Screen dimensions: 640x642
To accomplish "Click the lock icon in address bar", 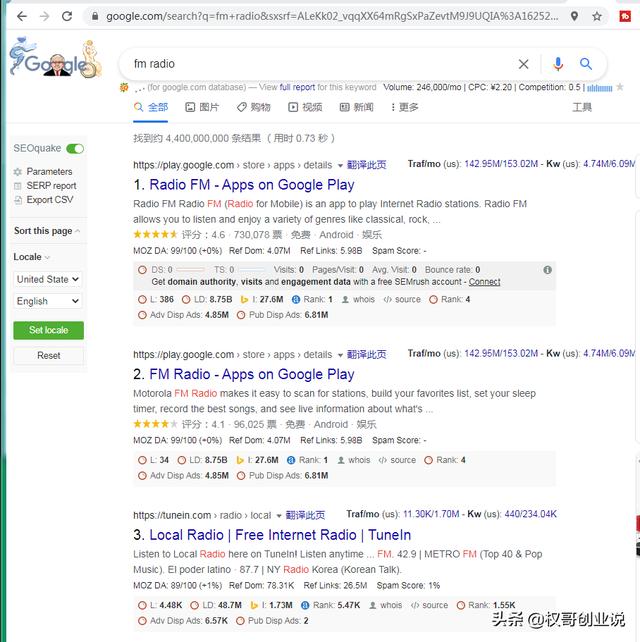I will tap(95, 16).
